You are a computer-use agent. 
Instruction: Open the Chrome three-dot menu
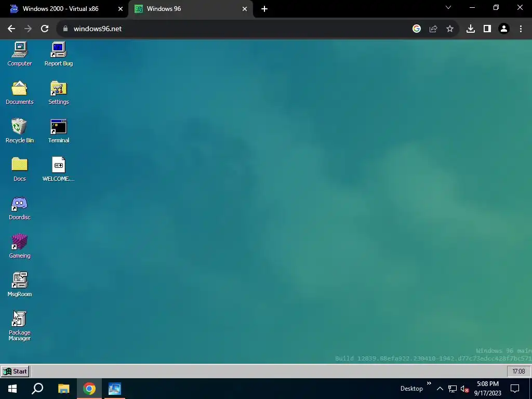click(521, 29)
